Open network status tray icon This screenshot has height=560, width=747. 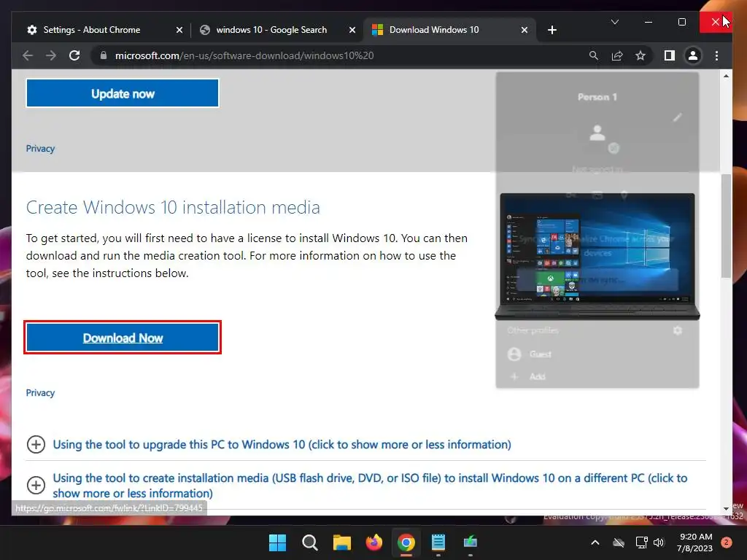click(x=642, y=542)
